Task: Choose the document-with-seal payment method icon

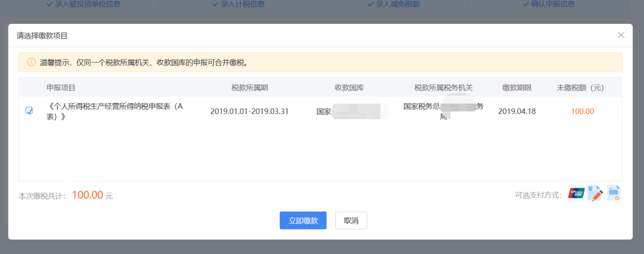Action: pos(614,193)
